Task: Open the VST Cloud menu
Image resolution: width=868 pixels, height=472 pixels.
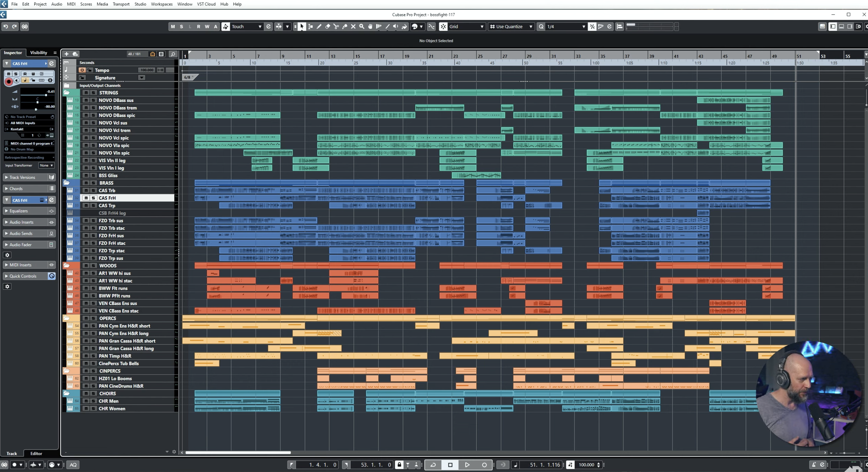Action: (206, 4)
